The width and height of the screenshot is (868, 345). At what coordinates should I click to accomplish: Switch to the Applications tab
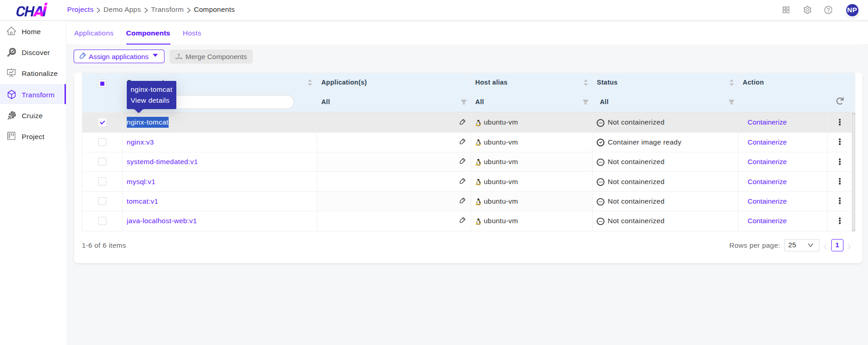click(x=94, y=33)
